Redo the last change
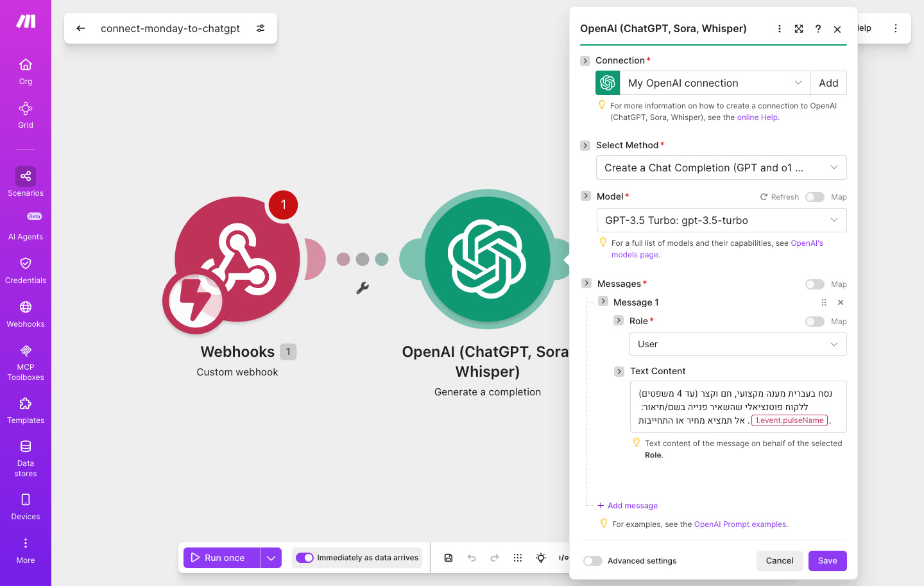The height and width of the screenshot is (586, 924). tap(495, 558)
